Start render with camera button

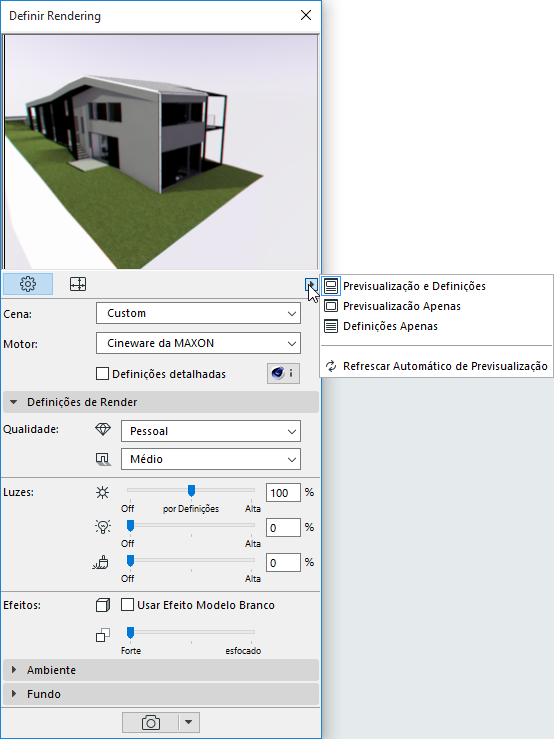click(151, 723)
